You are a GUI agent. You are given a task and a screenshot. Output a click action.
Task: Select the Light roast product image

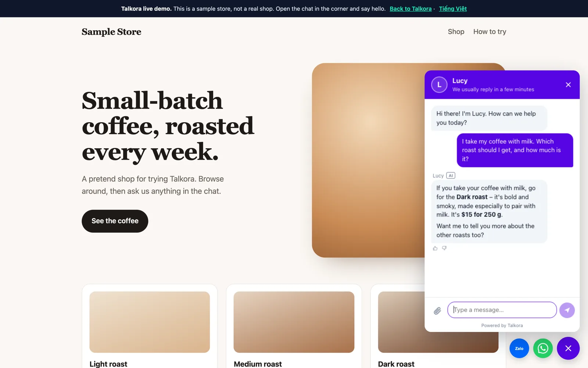point(150,322)
